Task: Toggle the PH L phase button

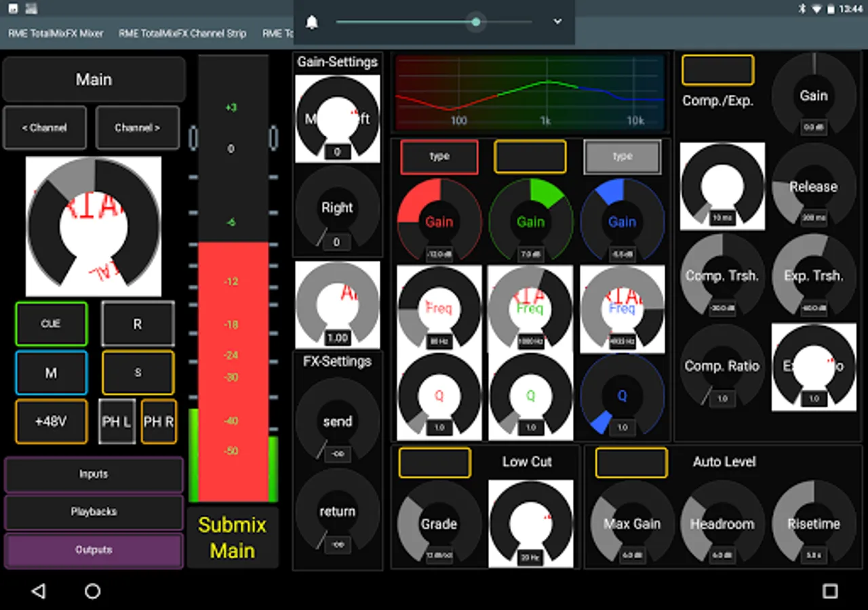Action: 117,422
